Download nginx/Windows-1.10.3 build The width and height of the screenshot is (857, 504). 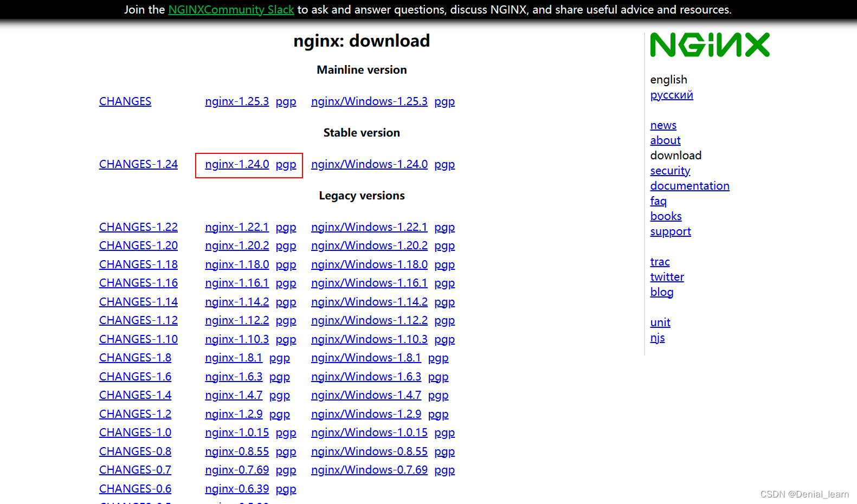point(369,339)
